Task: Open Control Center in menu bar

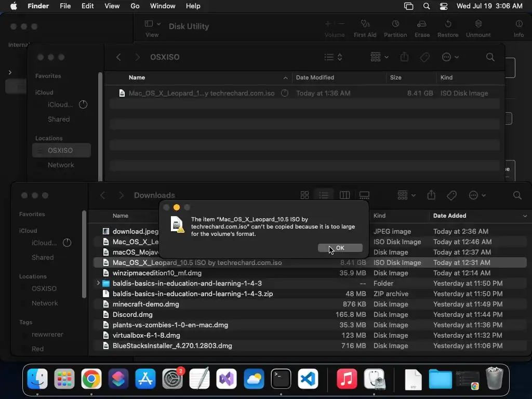Action: 444,6
